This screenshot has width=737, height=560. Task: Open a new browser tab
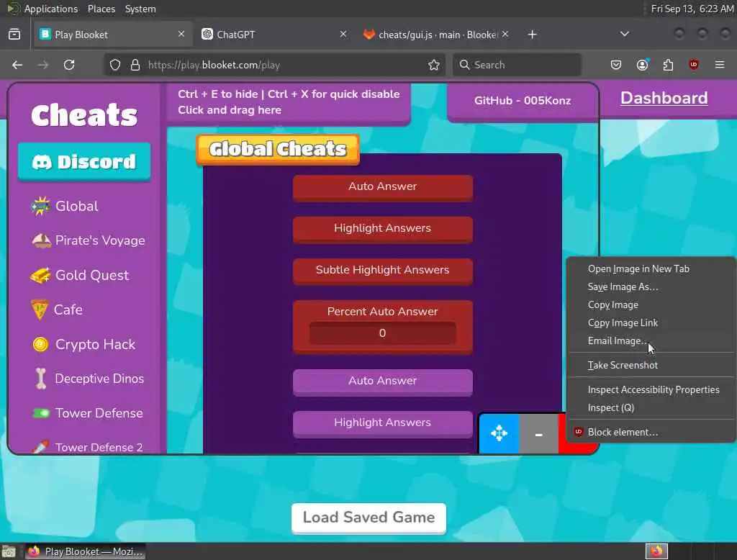pos(532,35)
